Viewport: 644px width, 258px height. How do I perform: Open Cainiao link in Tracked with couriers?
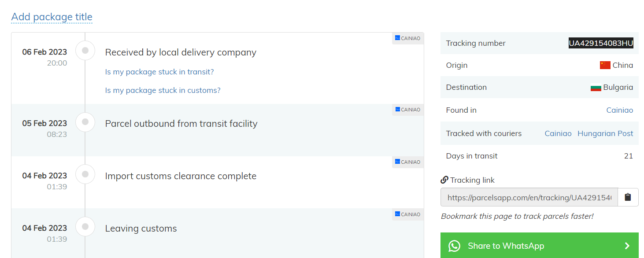(x=558, y=133)
